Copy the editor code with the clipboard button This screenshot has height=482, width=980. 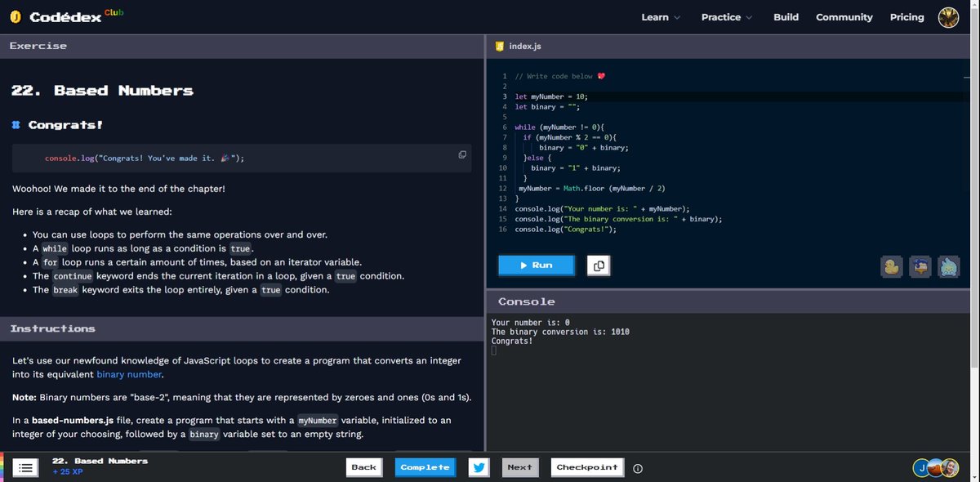599,266
